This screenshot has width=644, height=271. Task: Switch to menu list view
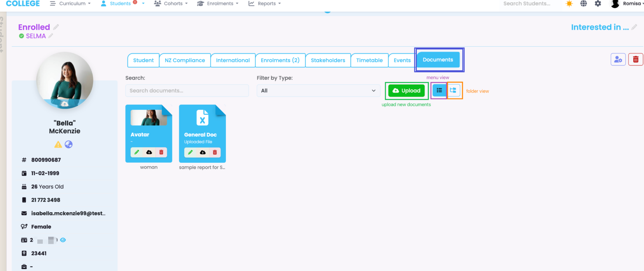point(439,90)
